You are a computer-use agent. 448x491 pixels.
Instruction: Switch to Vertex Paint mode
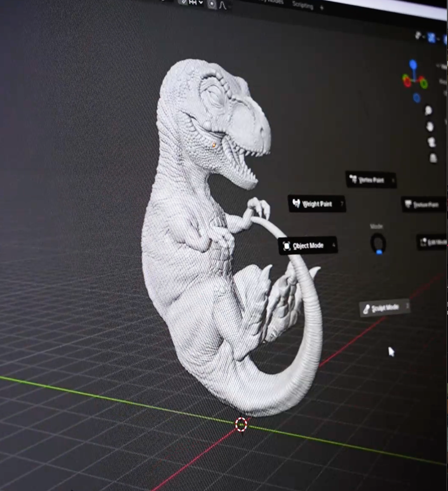(371, 180)
